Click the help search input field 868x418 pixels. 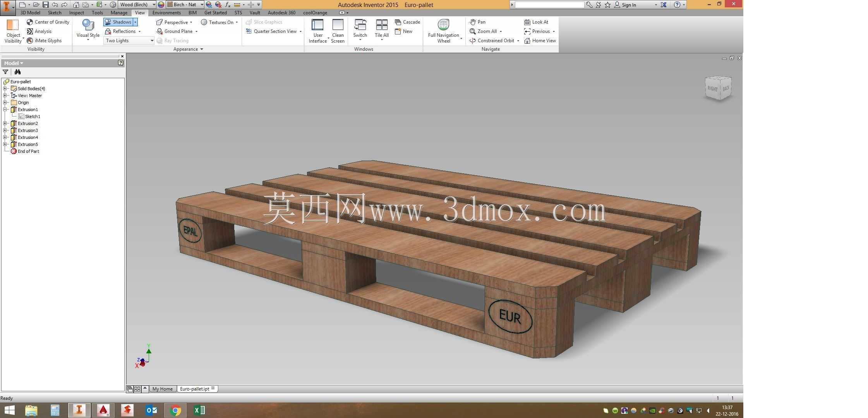click(x=549, y=5)
